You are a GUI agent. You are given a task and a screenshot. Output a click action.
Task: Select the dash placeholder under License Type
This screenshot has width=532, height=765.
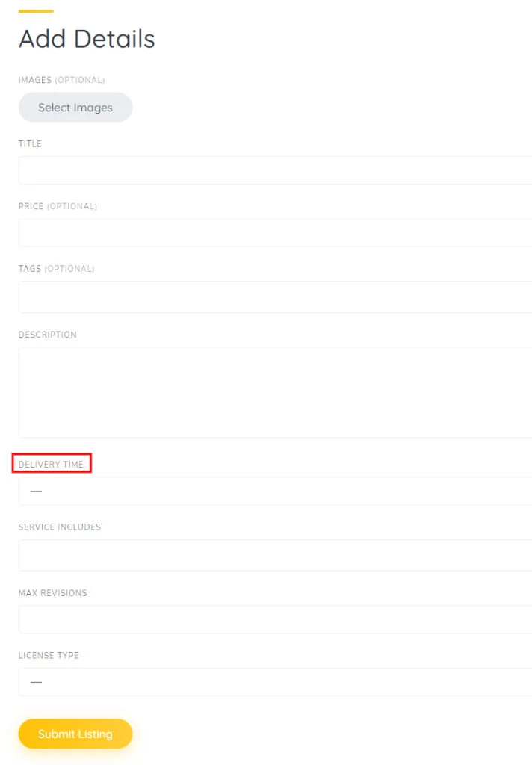pos(34,681)
